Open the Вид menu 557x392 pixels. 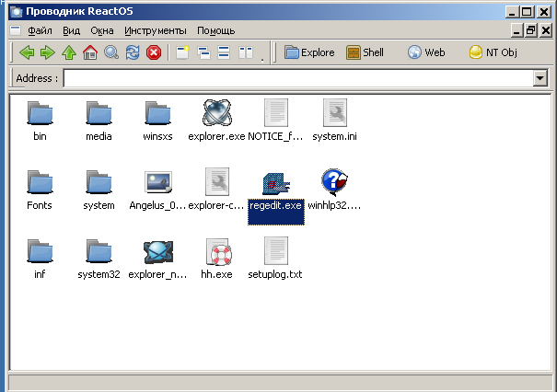(x=71, y=31)
